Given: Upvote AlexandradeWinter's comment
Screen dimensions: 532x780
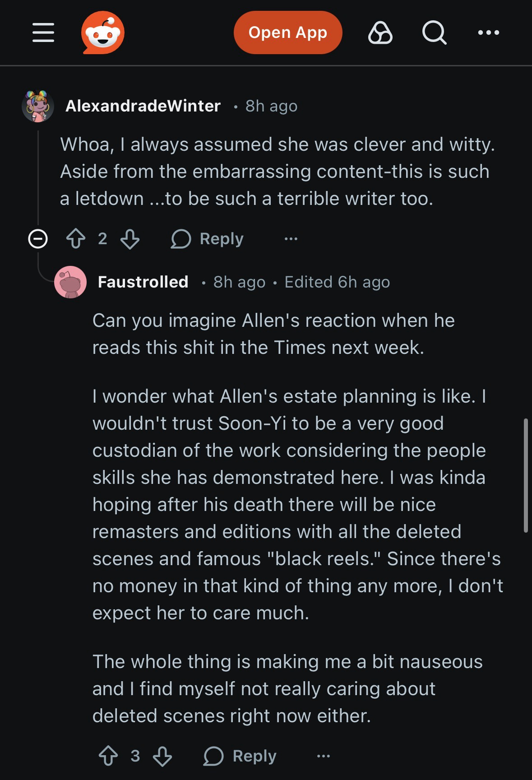Looking at the screenshot, I should click(76, 239).
